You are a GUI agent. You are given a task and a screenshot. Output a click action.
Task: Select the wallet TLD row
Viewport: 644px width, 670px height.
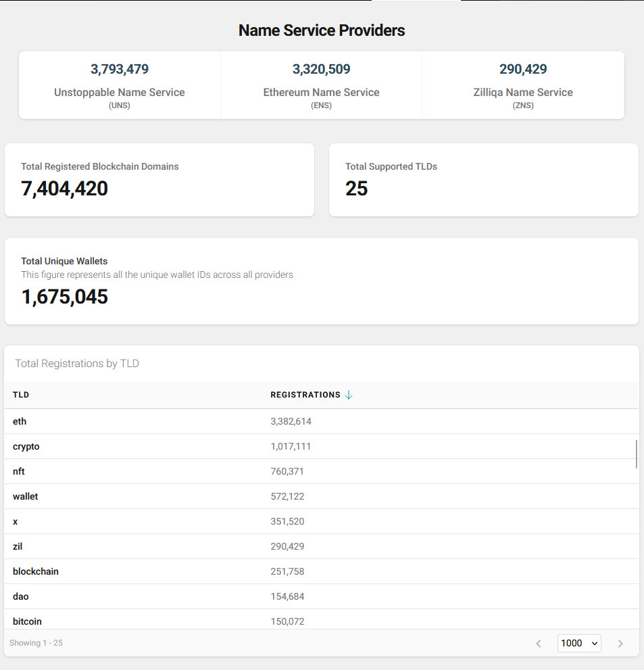[x=321, y=496]
